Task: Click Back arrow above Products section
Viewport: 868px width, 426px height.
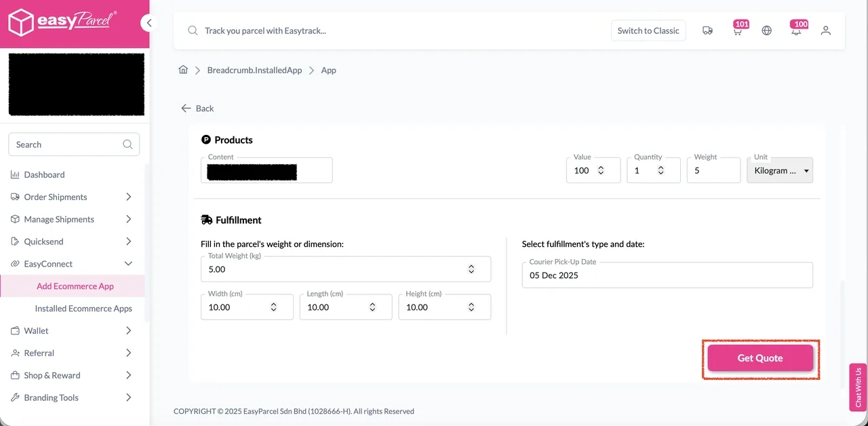Action: 186,108
